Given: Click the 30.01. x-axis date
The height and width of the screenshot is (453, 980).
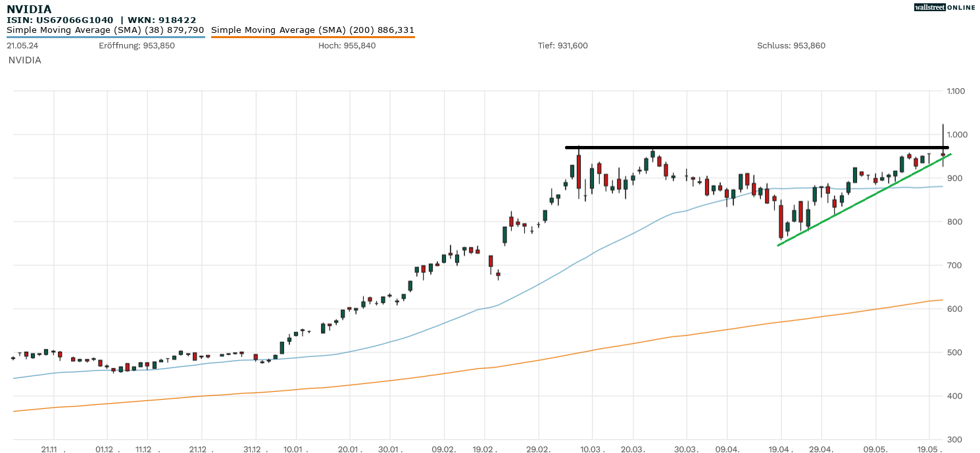Looking at the screenshot, I should pyautogui.click(x=390, y=448).
